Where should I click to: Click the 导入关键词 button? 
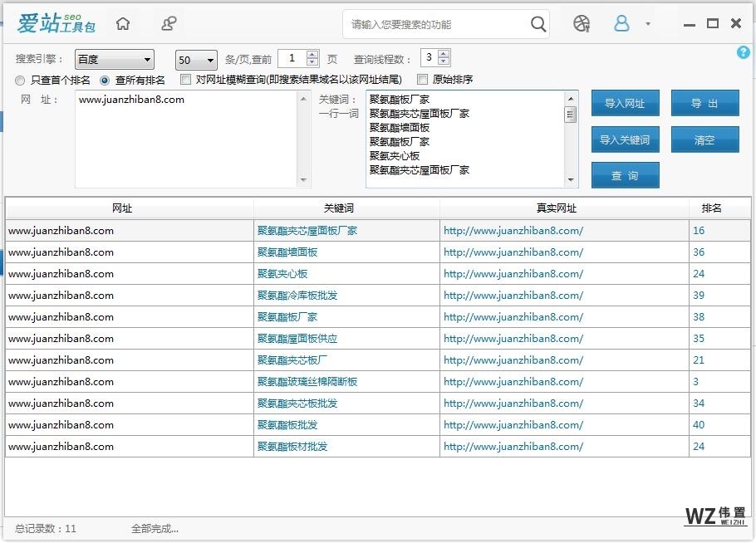coord(625,139)
